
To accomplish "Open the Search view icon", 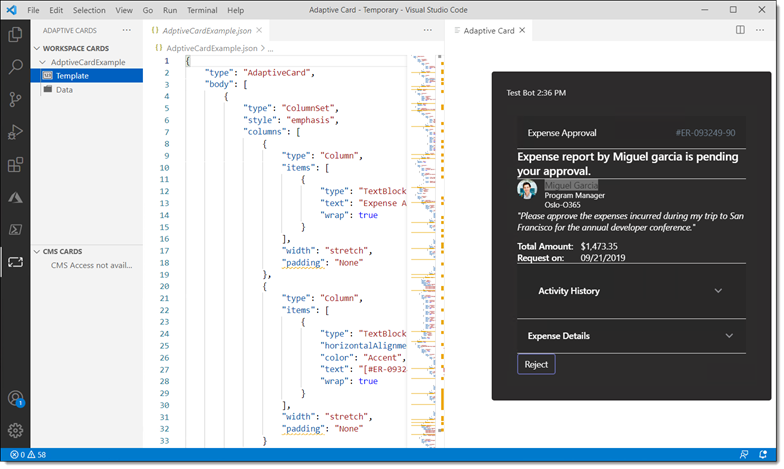I will pyautogui.click(x=15, y=67).
